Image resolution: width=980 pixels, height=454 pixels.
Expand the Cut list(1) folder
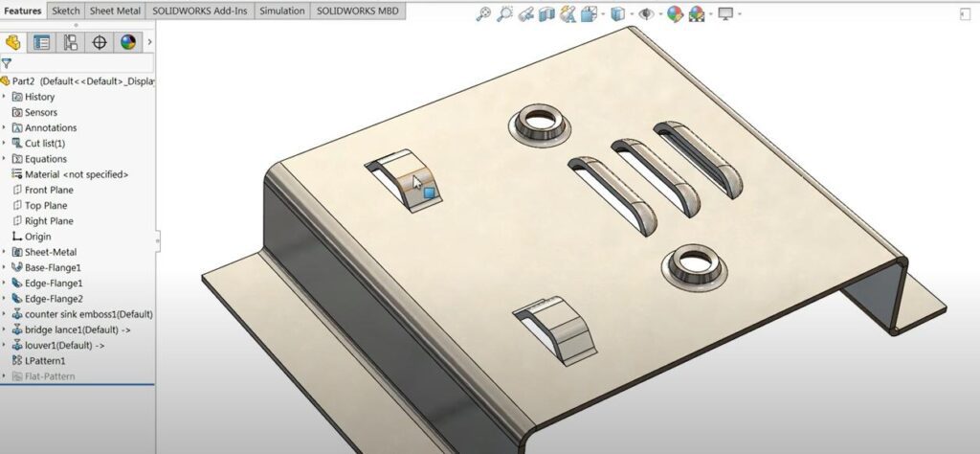click(5, 144)
